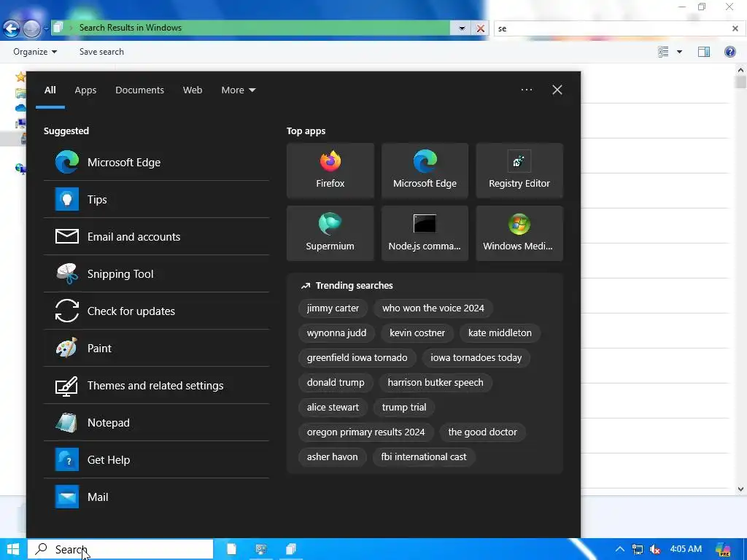Open Registry Editor tile
Image resolution: width=747 pixels, height=560 pixels.
pyautogui.click(x=519, y=171)
